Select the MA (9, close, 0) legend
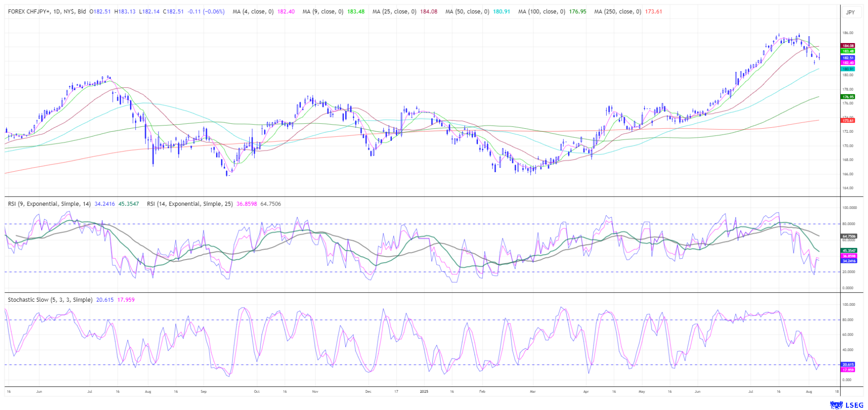The width and height of the screenshot is (868, 410). (322, 12)
